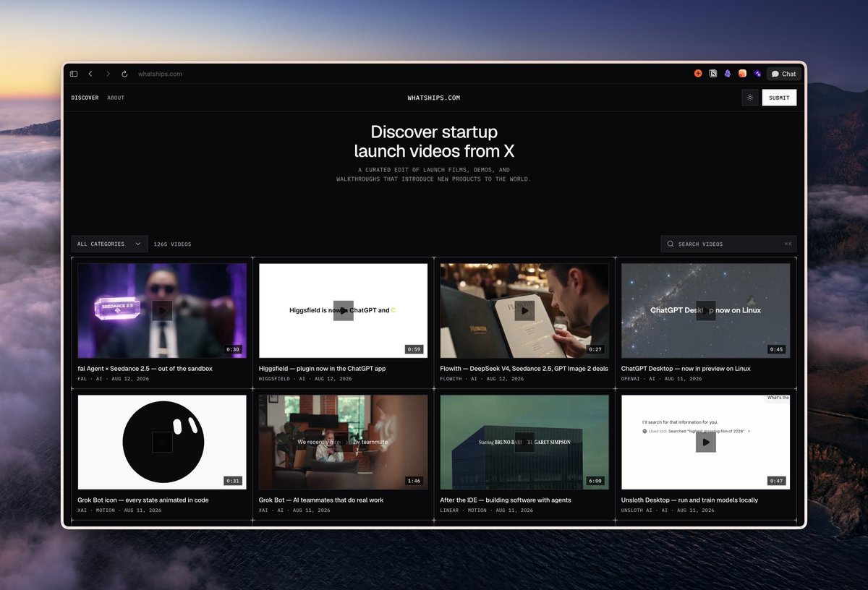Open the Notion extension icon
Screen dimensions: 868x590
(713, 74)
